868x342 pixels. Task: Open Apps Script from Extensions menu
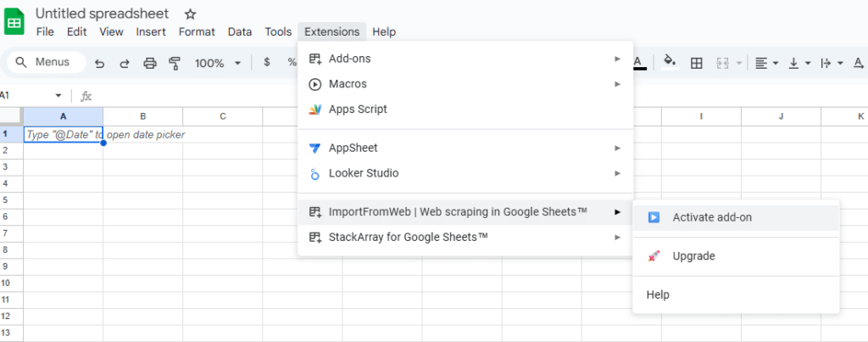(x=358, y=109)
